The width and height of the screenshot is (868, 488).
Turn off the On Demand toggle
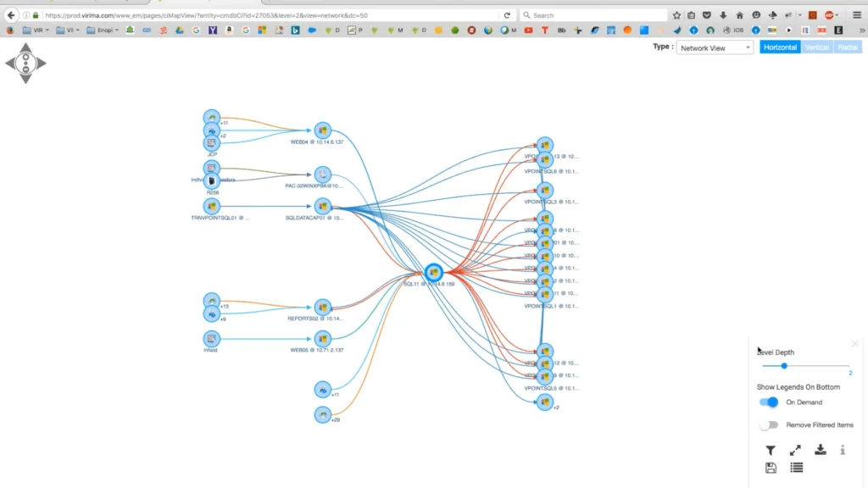768,402
